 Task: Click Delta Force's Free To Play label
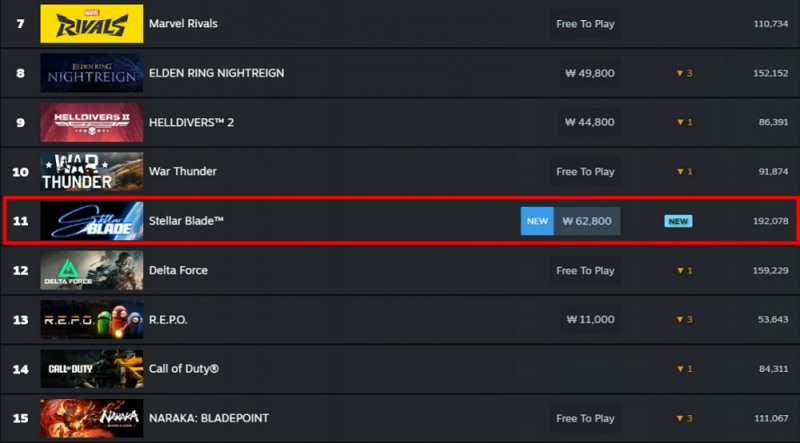[585, 270]
